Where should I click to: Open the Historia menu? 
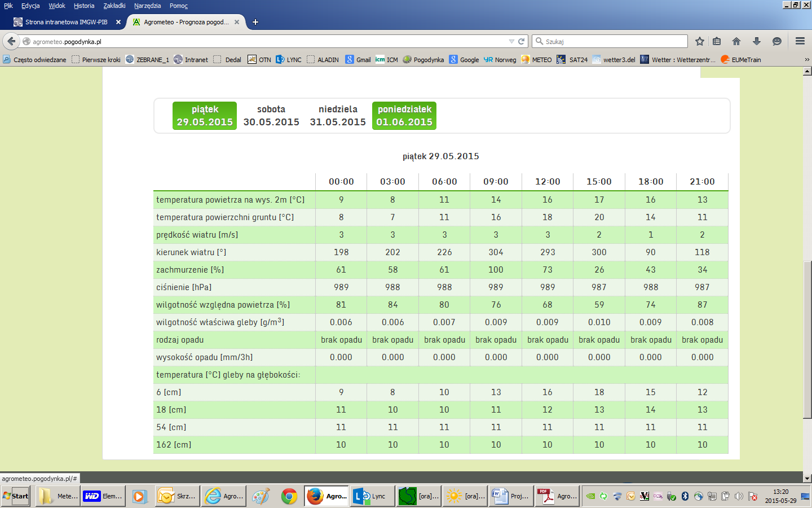point(84,6)
